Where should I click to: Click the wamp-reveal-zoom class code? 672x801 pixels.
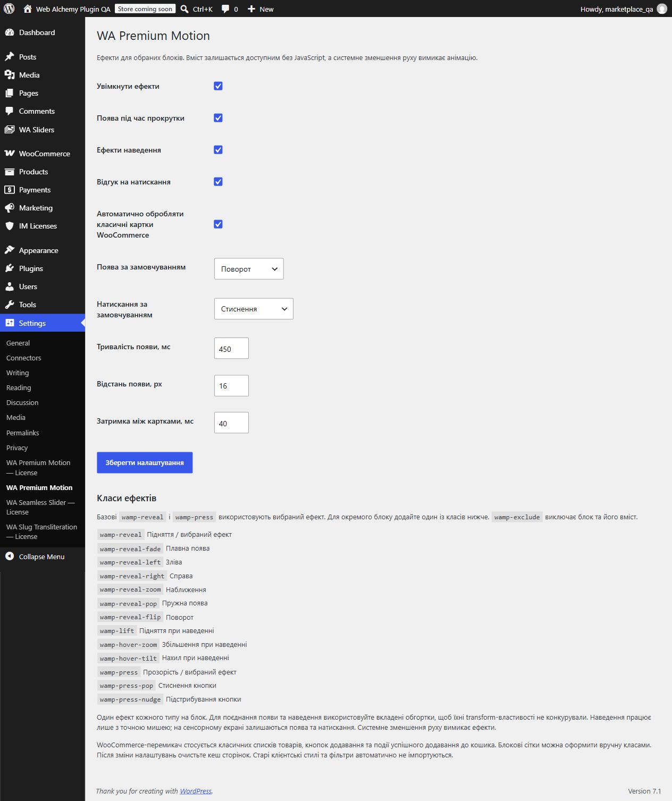130,589
